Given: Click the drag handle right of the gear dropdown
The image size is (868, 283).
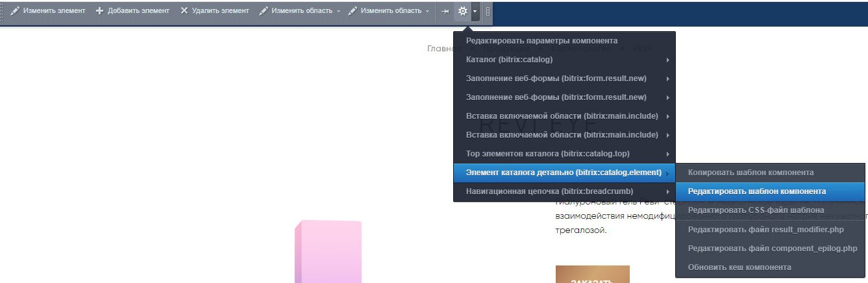Looking at the screenshot, I should click(488, 11).
